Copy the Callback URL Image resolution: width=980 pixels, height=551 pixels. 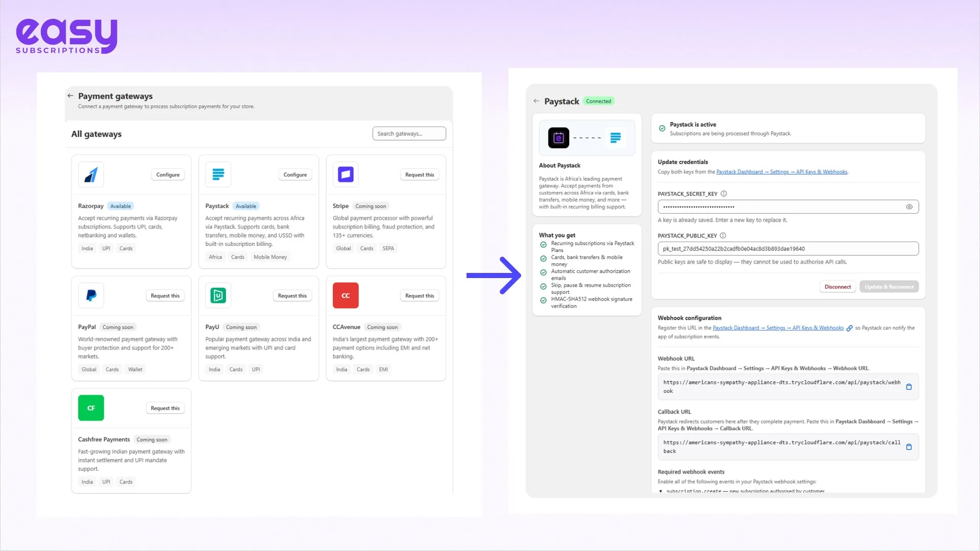pyautogui.click(x=909, y=447)
